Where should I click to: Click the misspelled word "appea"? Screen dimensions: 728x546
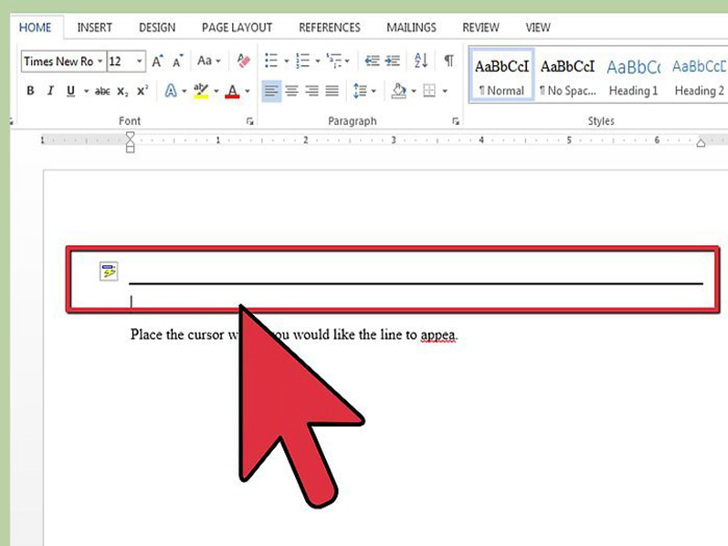[x=438, y=335]
